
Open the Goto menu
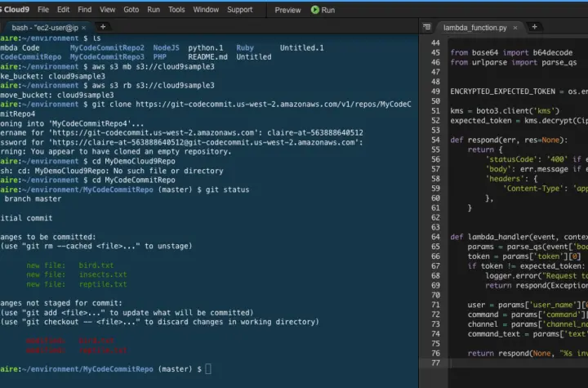131,10
